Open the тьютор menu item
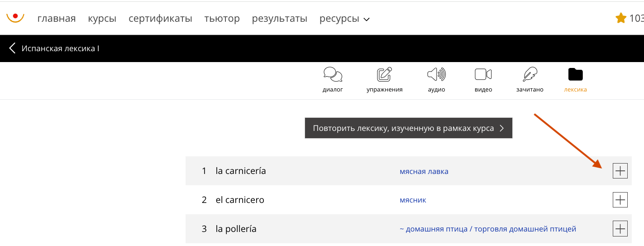Viewport: 644px width, 246px height. 222,19
